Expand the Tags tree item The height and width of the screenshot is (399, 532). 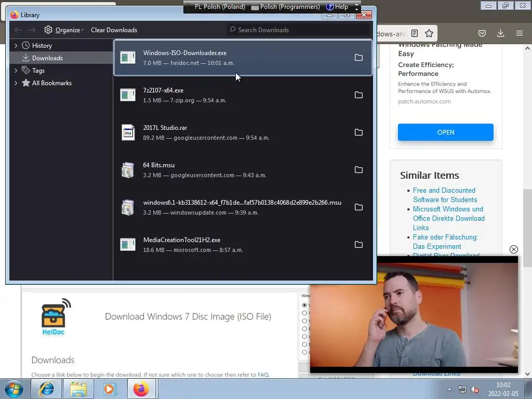coord(16,71)
